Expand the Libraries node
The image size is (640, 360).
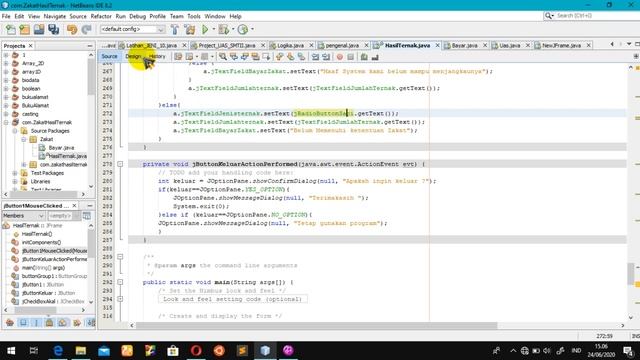(x=15, y=181)
